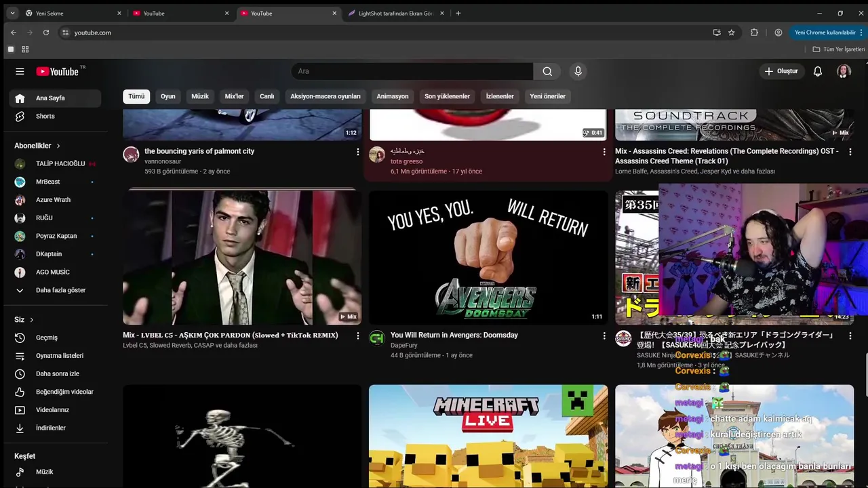Switch to the LightShot browser tab
The image size is (868, 488).
point(397,13)
